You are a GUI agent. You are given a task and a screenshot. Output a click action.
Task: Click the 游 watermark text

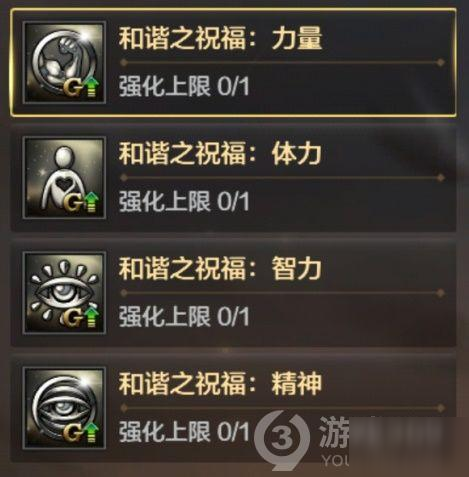334,431
